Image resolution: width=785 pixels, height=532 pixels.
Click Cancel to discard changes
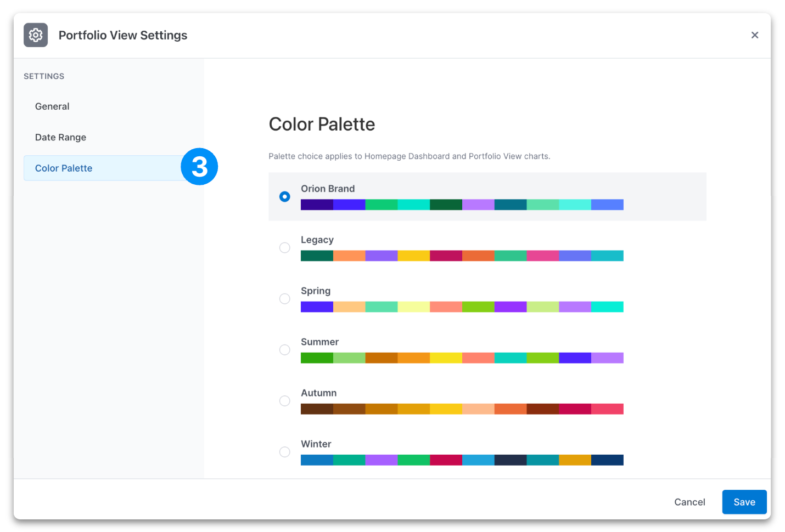click(x=689, y=502)
